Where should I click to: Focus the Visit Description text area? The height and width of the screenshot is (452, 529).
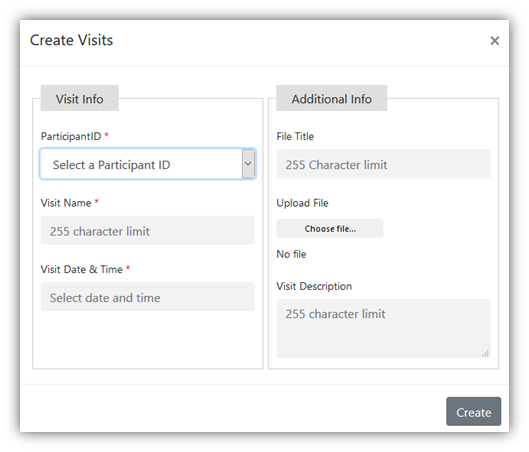383,328
